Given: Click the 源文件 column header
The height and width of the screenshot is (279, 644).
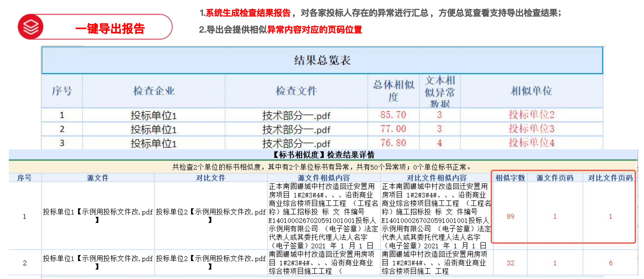Looking at the screenshot, I should [x=98, y=178].
